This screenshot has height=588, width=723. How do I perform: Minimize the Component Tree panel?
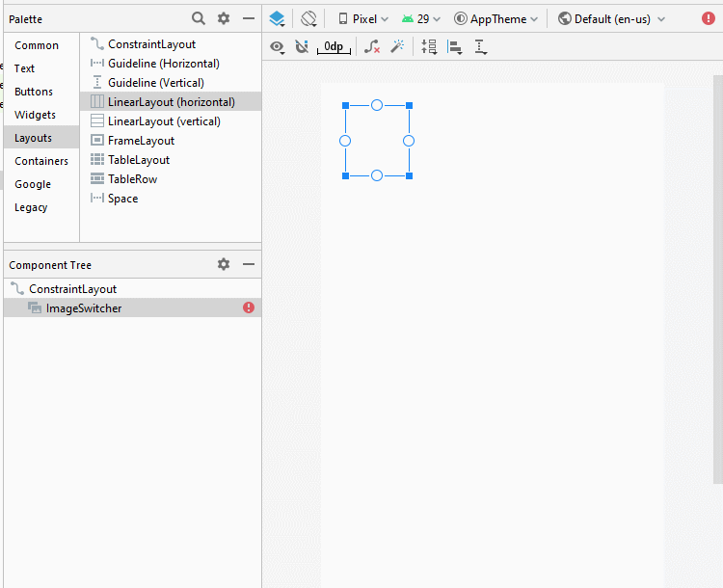coord(249,264)
